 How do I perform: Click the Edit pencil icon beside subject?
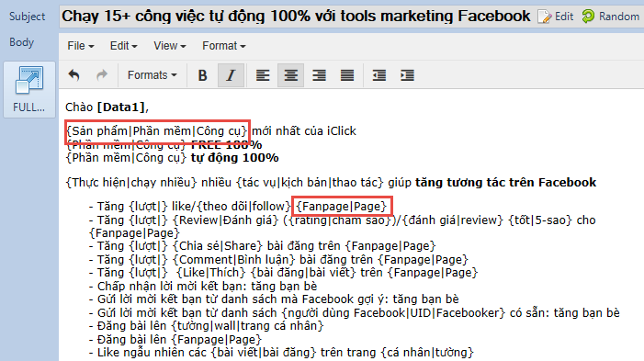pyautogui.click(x=555, y=17)
